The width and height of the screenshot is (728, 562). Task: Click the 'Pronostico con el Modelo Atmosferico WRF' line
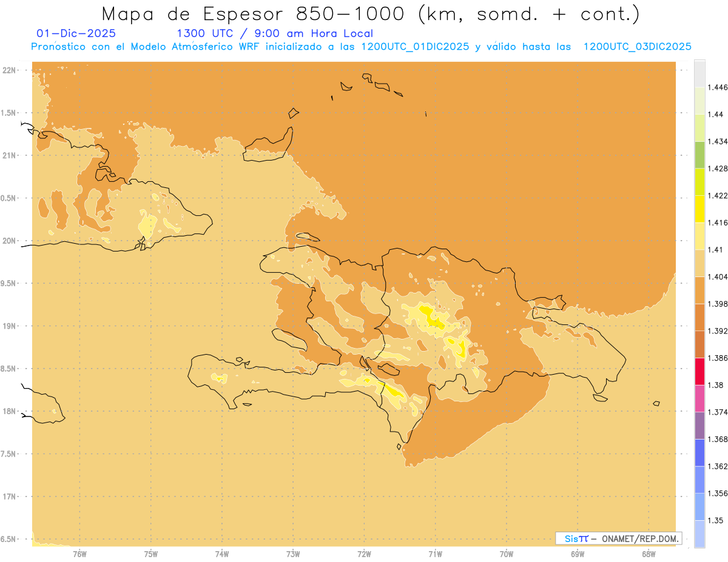[x=361, y=47]
